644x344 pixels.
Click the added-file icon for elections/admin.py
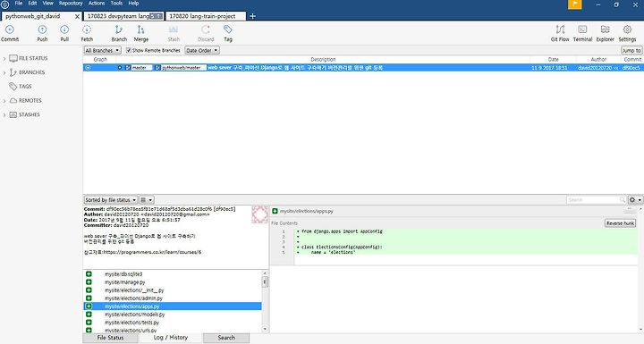[89, 298]
